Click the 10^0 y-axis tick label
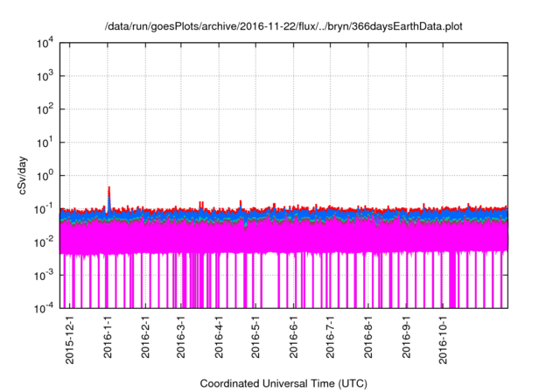The height and width of the screenshot is (392, 560). pyautogui.click(x=44, y=175)
